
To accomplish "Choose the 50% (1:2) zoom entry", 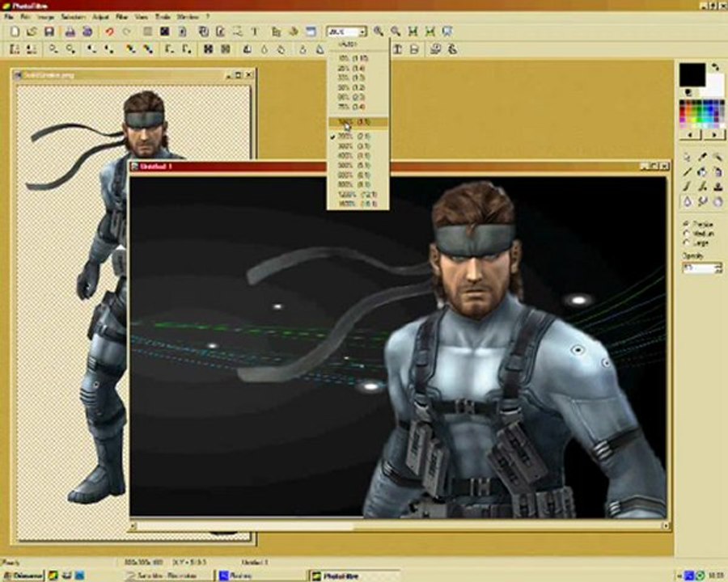I will click(x=358, y=87).
